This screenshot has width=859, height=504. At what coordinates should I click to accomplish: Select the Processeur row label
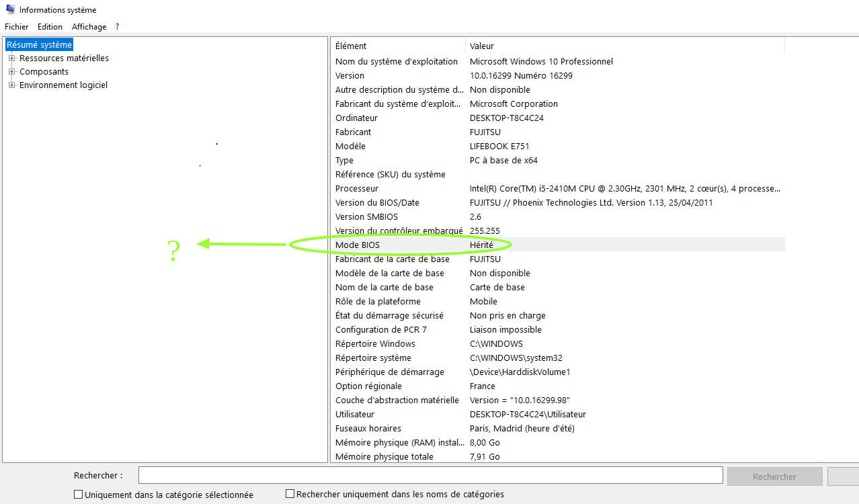[356, 189]
